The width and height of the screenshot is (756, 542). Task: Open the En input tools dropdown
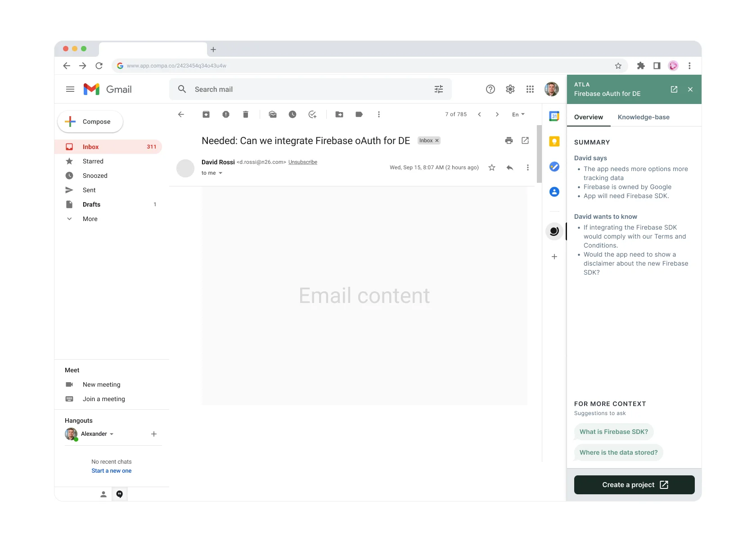518,114
